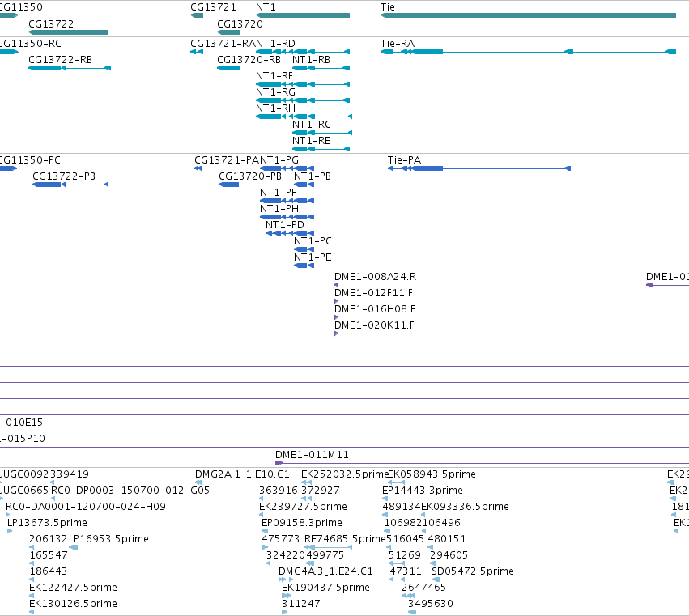
Task: Click the NT1-PB protein feature
Action: click(304, 185)
